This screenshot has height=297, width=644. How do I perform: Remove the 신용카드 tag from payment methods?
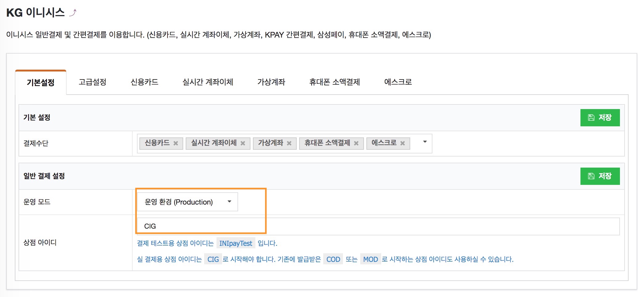[175, 143]
